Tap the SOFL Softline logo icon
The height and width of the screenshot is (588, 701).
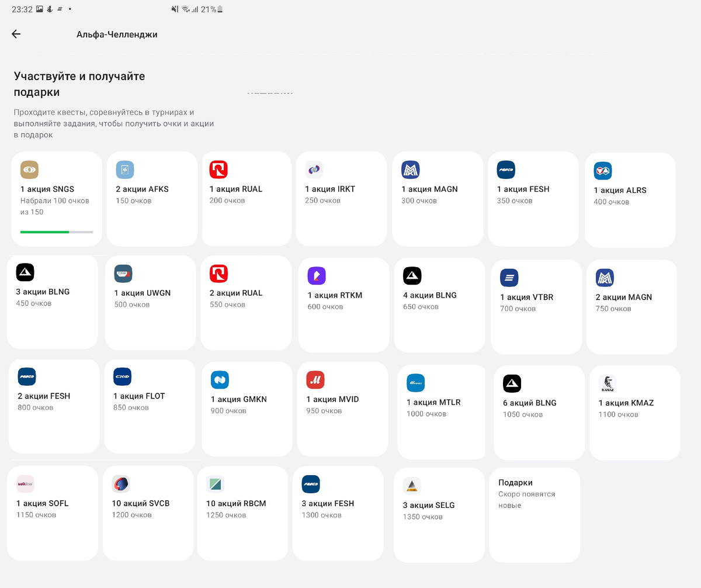pyautogui.click(x=26, y=484)
